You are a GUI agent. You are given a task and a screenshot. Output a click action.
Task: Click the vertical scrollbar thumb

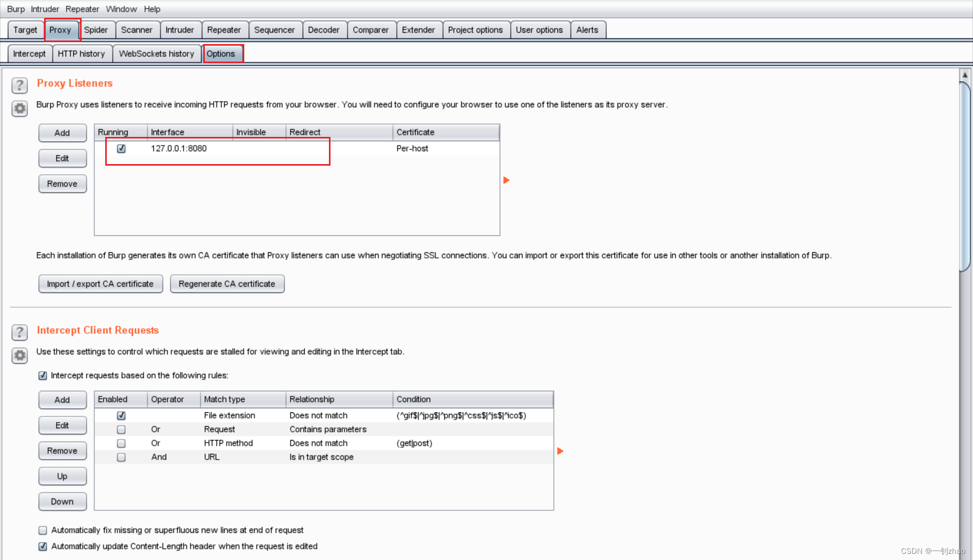click(965, 176)
